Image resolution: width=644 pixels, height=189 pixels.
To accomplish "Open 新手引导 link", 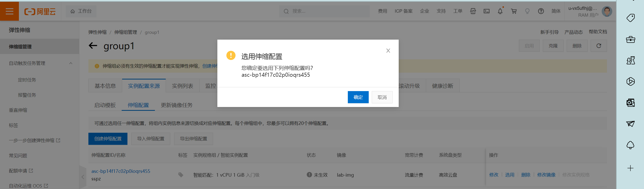I will click(549, 32).
